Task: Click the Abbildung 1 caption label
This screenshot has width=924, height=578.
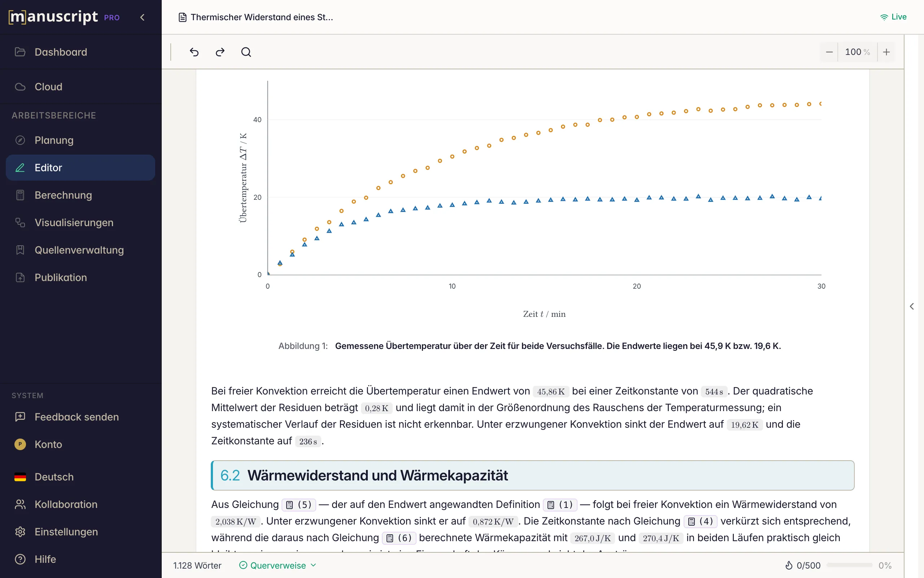Action: 303,346
